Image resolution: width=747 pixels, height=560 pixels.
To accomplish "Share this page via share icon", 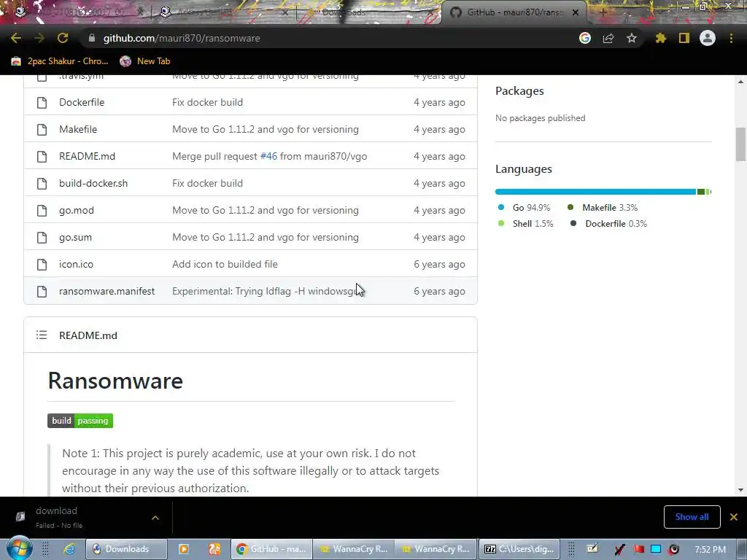I will (x=608, y=38).
